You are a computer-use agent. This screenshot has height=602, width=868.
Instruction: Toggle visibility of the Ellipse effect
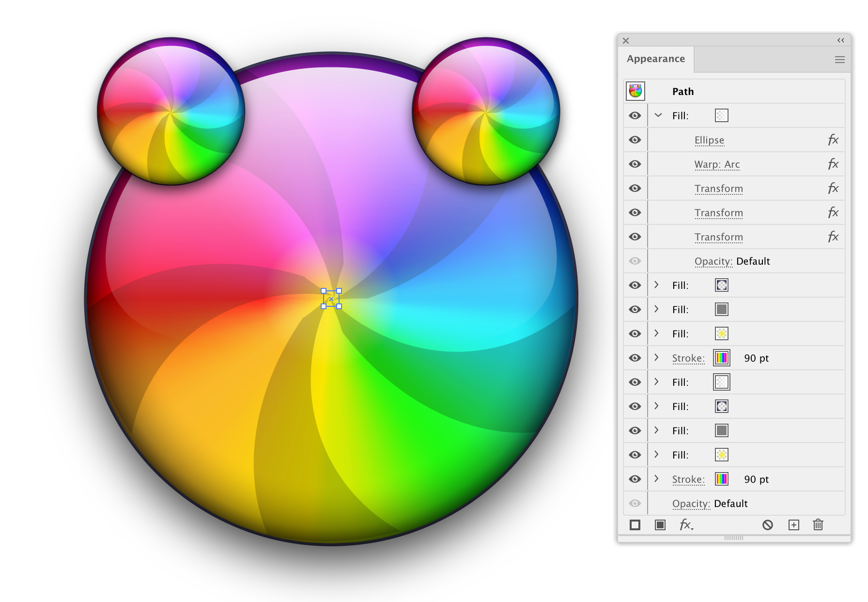(x=635, y=140)
